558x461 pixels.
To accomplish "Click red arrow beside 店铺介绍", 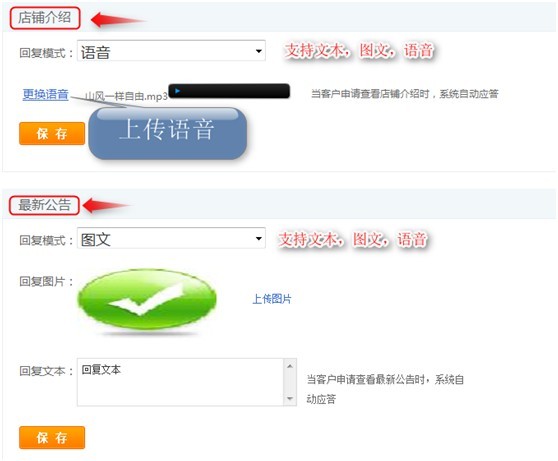I will [x=118, y=20].
